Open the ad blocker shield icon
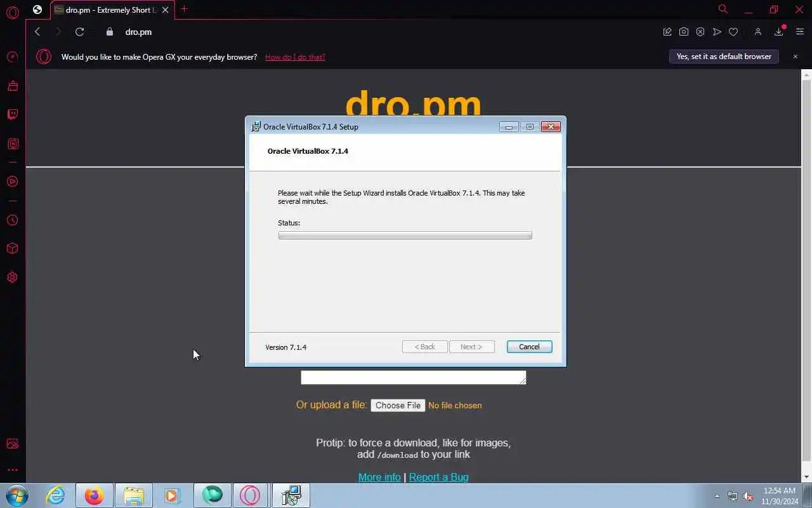812x508 pixels. tap(700, 32)
